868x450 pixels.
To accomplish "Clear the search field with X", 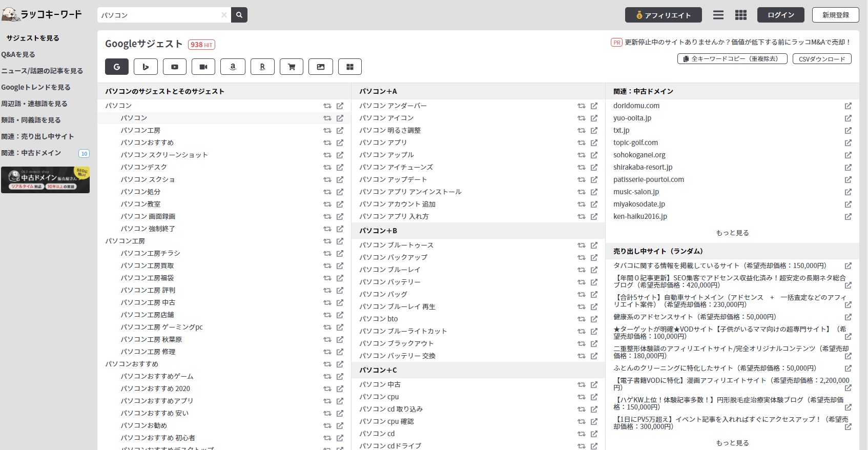I will click(x=224, y=15).
